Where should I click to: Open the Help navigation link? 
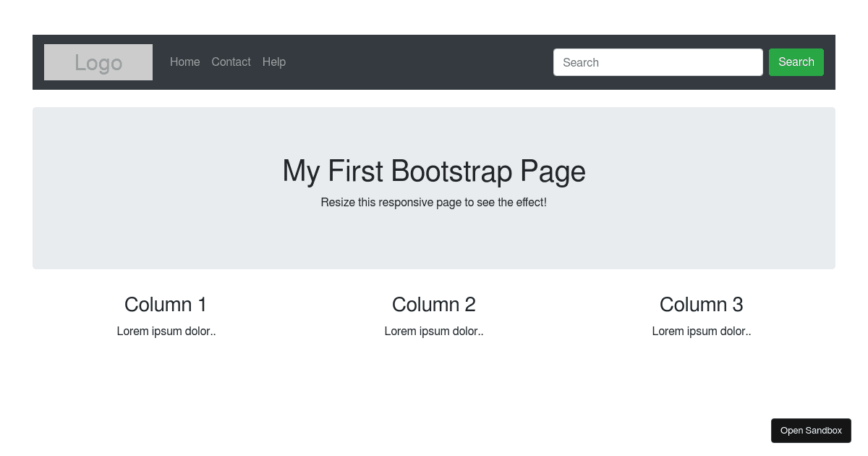point(274,62)
